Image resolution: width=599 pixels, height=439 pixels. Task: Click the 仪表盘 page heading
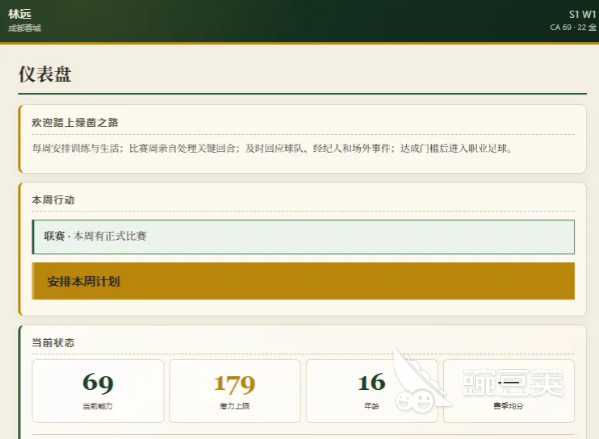click(x=45, y=74)
